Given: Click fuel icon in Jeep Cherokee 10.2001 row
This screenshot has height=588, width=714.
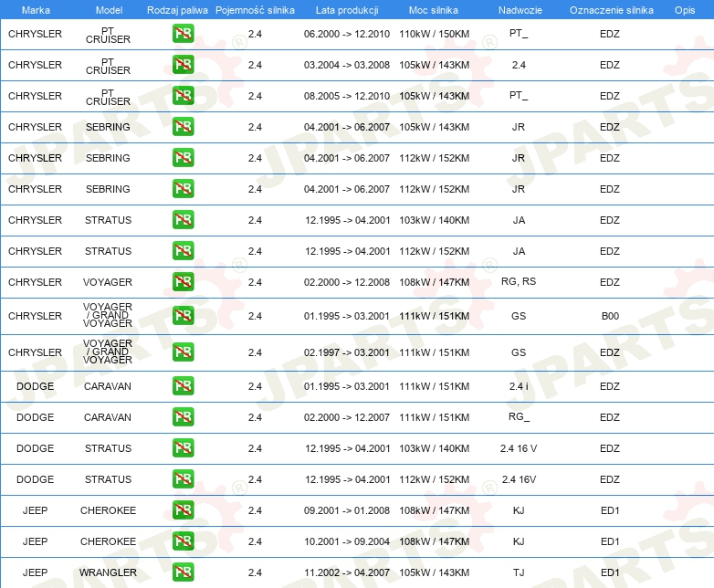Looking at the screenshot, I should [x=183, y=541].
